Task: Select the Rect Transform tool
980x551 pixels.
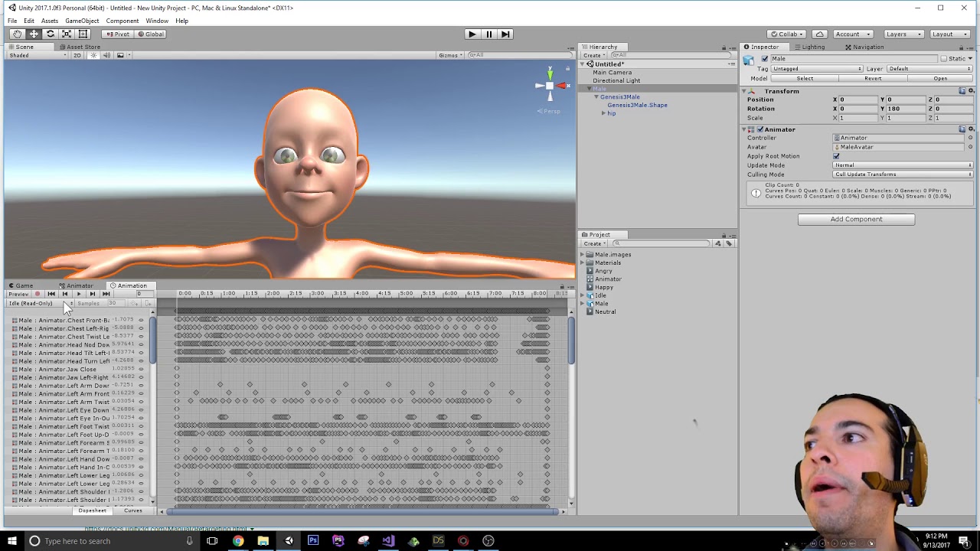Action: tap(83, 34)
